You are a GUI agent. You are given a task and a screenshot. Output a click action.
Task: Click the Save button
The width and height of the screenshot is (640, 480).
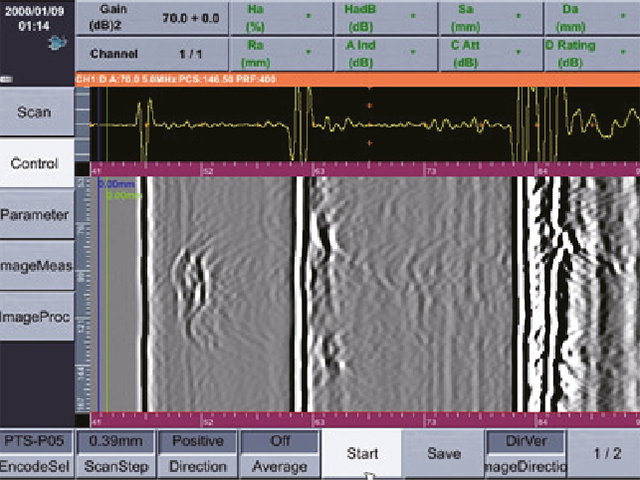pyautogui.click(x=444, y=453)
